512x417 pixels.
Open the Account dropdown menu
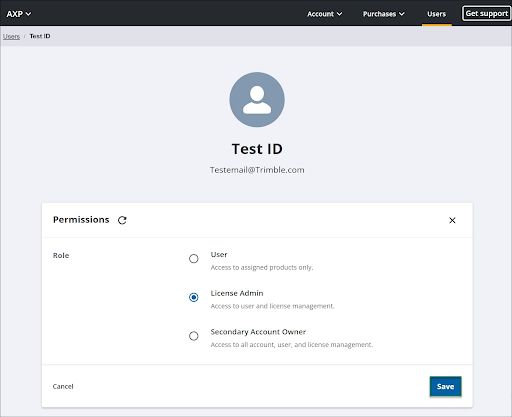click(x=324, y=14)
